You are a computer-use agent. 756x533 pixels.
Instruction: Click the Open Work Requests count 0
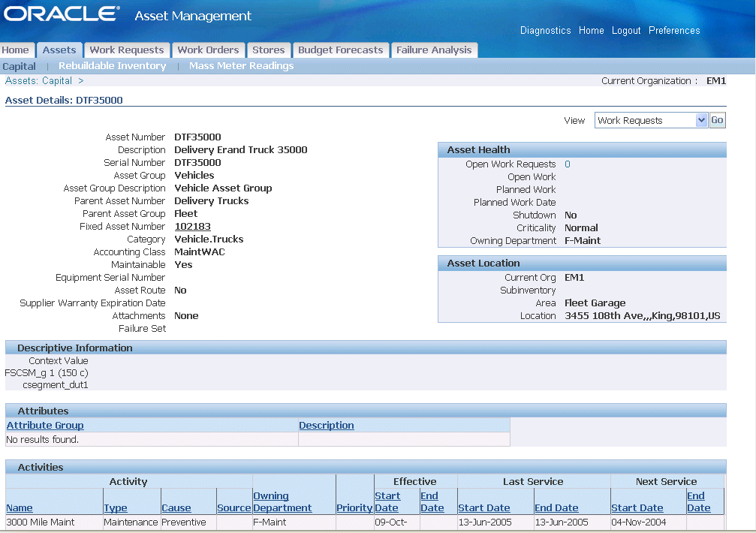click(568, 164)
